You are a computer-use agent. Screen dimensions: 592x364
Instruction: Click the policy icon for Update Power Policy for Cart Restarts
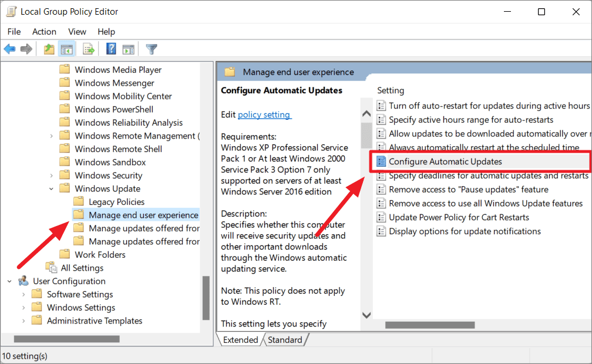381,217
